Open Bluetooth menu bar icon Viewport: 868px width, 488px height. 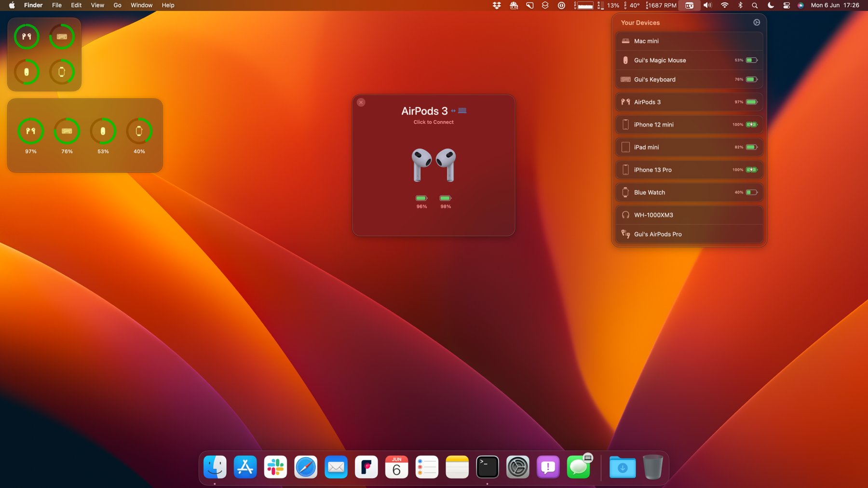pos(740,5)
